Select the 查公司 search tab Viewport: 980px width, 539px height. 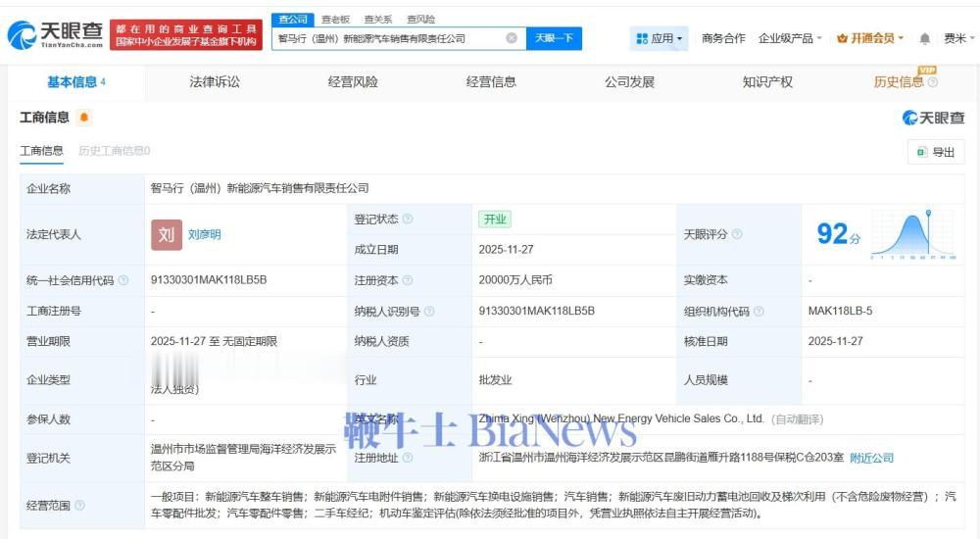coord(293,20)
